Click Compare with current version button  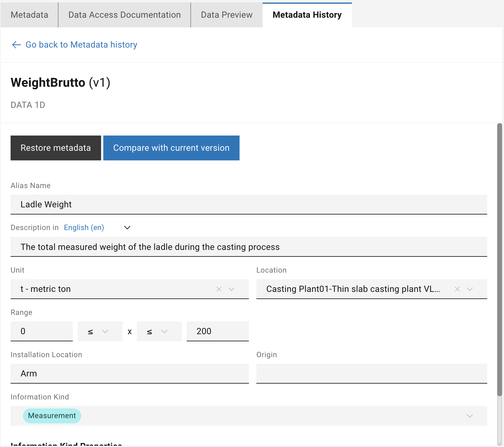click(x=171, y=148)
